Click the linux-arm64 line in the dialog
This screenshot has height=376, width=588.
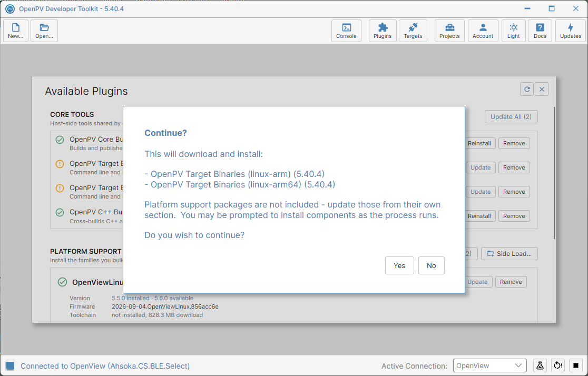click(240, 184)
